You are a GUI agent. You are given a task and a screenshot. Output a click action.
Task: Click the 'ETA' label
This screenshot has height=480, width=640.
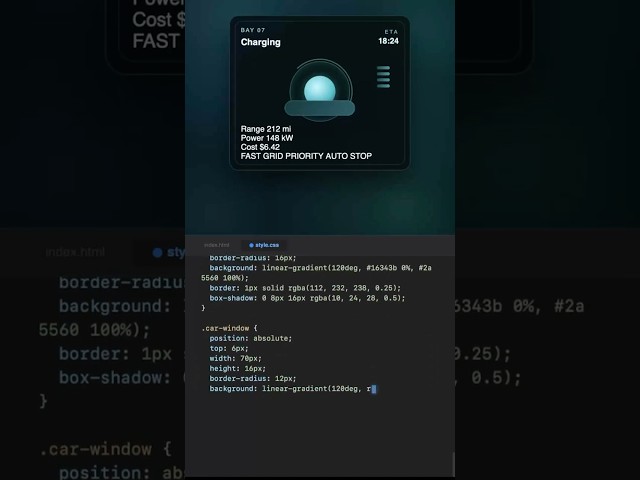(391, 31)
